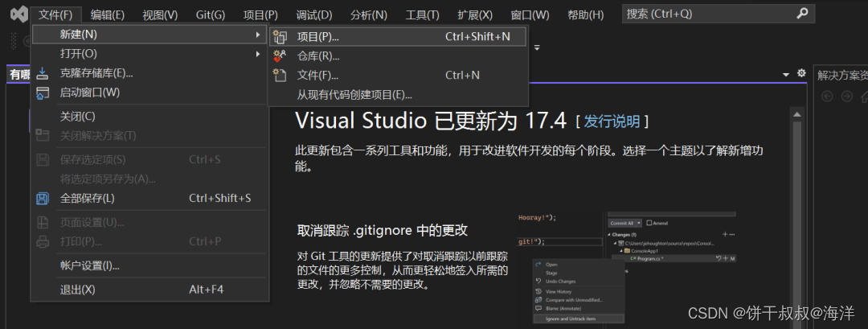
Task: Open the 工具(T) menu
Action: click(x=423, y=14)
